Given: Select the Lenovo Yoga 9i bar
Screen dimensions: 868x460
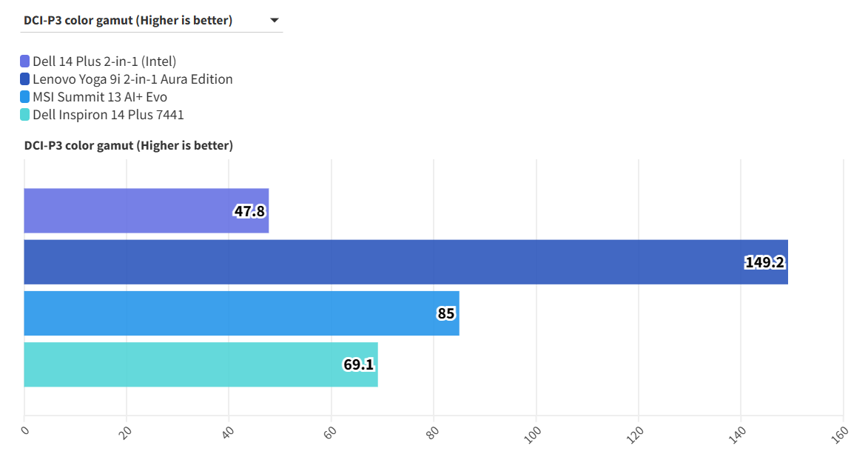Looking at the screenshot, I should (370, 262).
